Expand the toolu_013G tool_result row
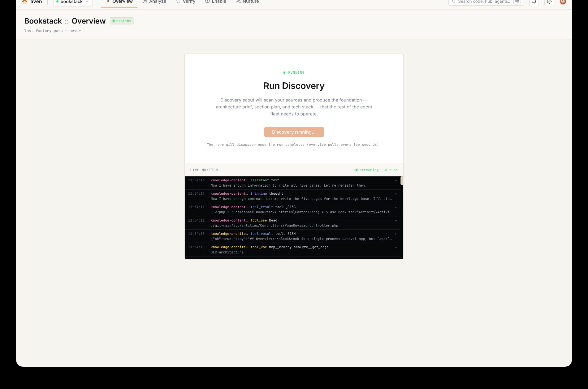 click(292, 210)
